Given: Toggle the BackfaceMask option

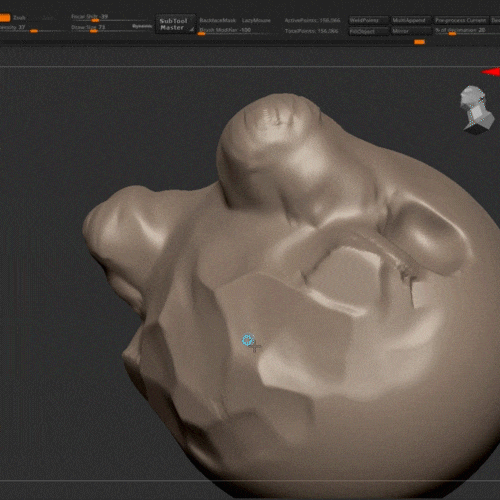Looking at the screenshot, I should pyautogui.click(x=218, y=20).
